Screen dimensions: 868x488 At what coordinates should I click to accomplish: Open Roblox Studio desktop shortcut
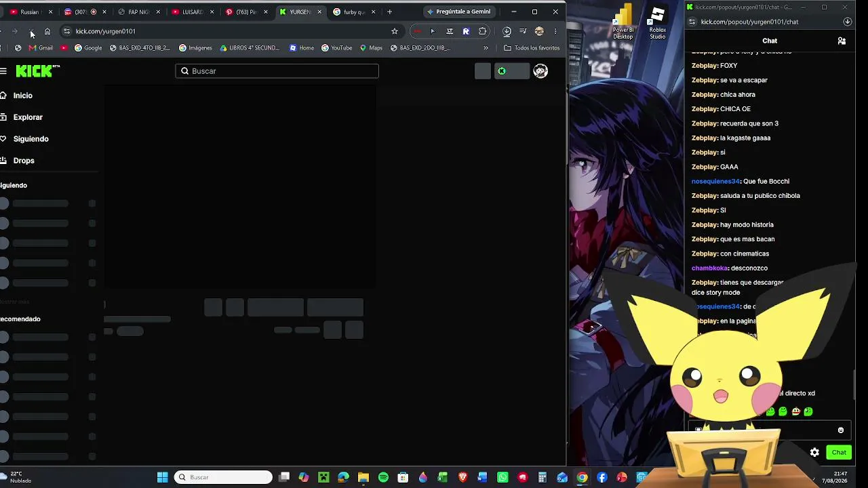pos(657,22)
